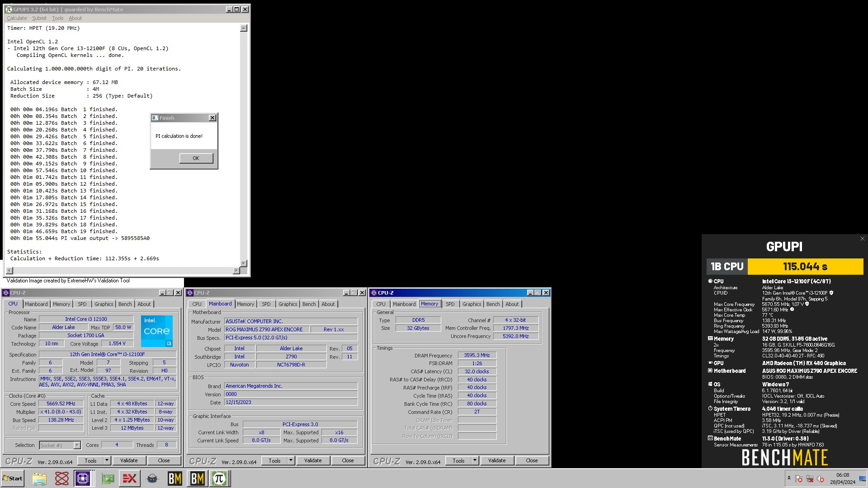Viewport: 868px width, 488px height.
Task: Click Validate in first CPU-Z window
Action: [129, 460]
